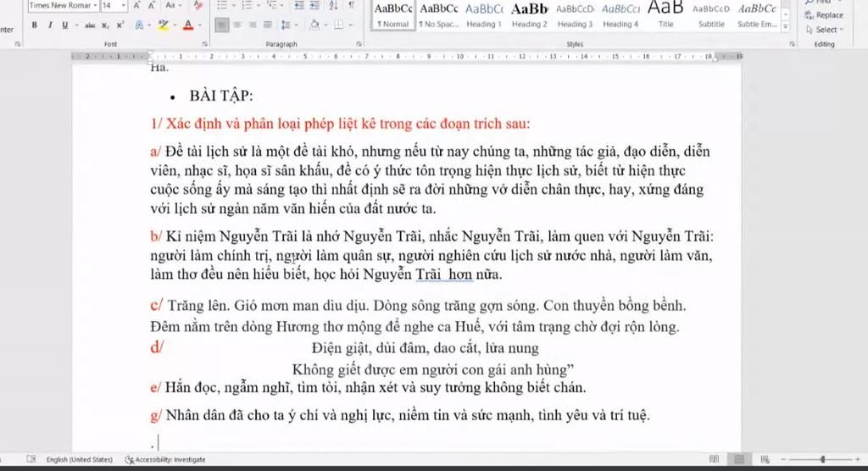The width and height of the screenshot is (868, 471).
Task: Toggle Show/Hide paragraph marks
Action: coord(351,6)
